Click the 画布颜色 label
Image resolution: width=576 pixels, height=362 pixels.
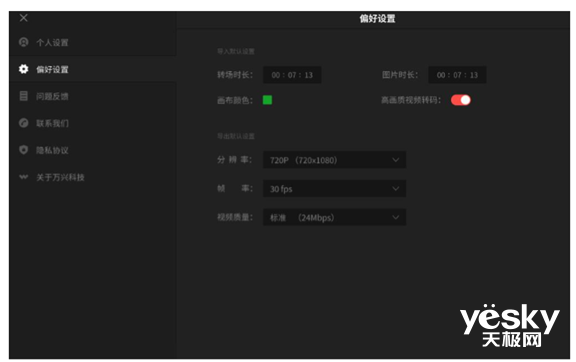pos(235,100)
